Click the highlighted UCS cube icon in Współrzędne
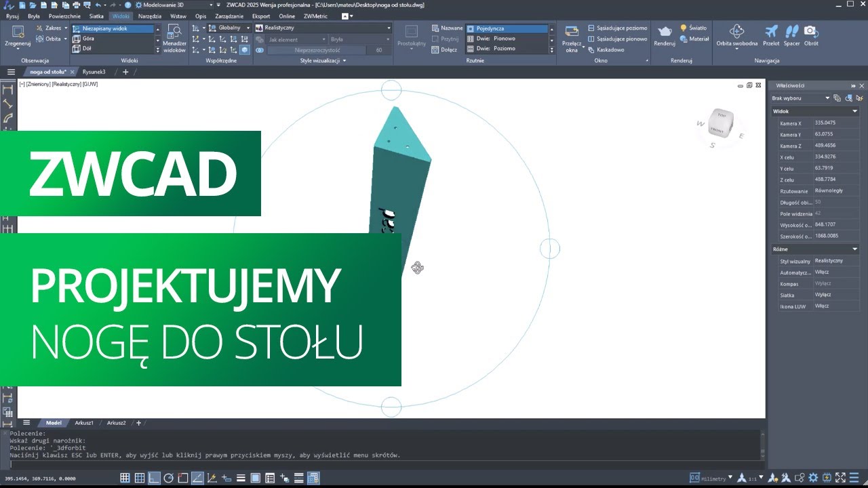The width and height of the screenshot is (868, 488). coord(245,49)
